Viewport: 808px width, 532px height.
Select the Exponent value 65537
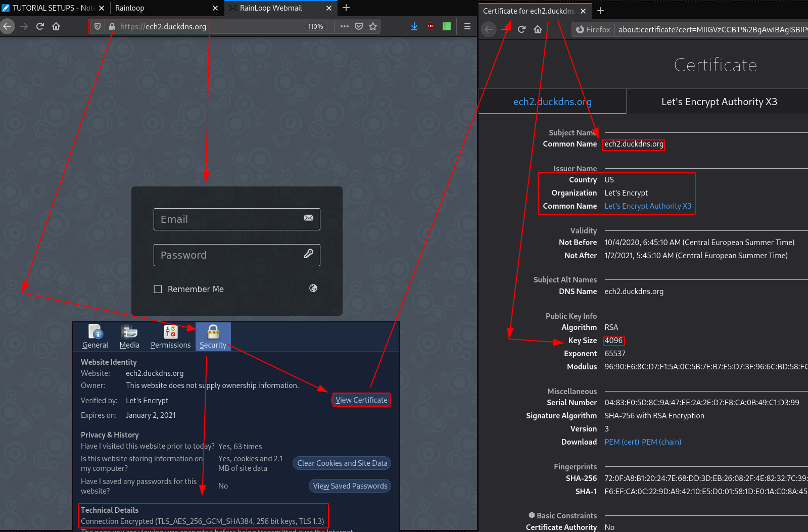pyautogui.click(x=615, y=354)
